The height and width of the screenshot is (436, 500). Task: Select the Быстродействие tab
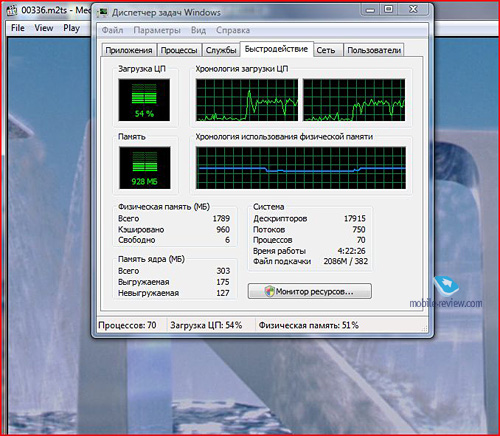tap(276, 49)
